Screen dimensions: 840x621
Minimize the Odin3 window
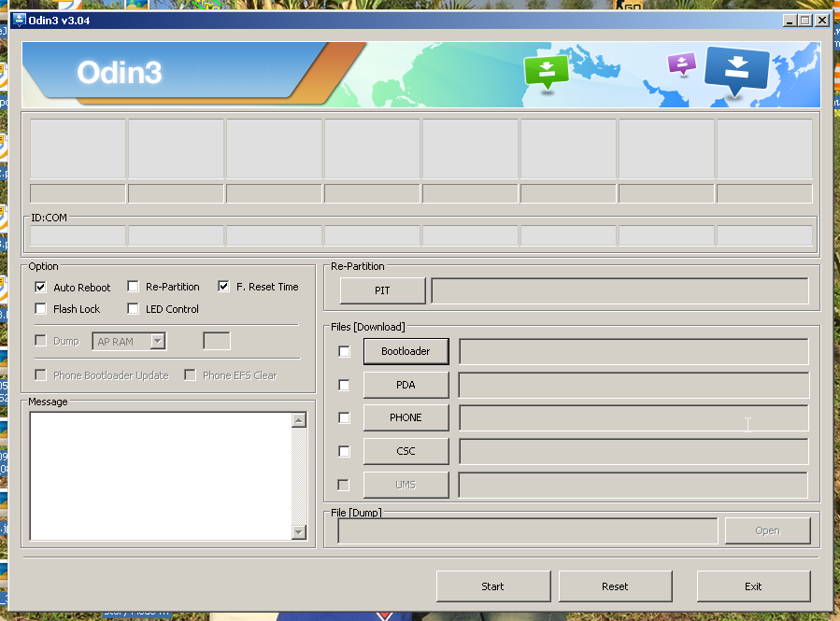click(790, 21)
